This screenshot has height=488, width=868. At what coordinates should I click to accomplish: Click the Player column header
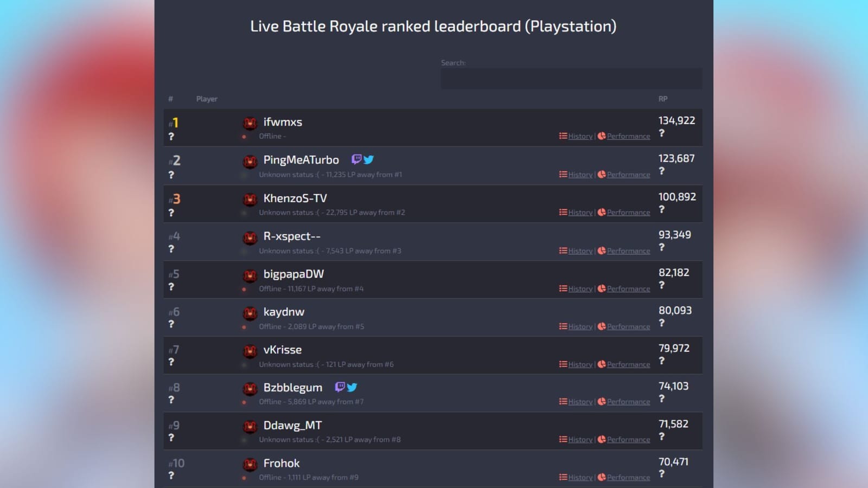pos(206,99)
